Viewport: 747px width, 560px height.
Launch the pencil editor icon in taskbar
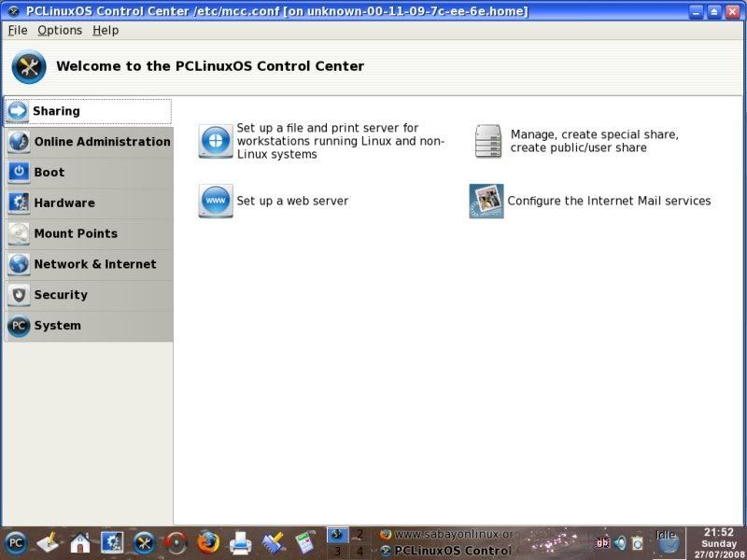(48, 543)
